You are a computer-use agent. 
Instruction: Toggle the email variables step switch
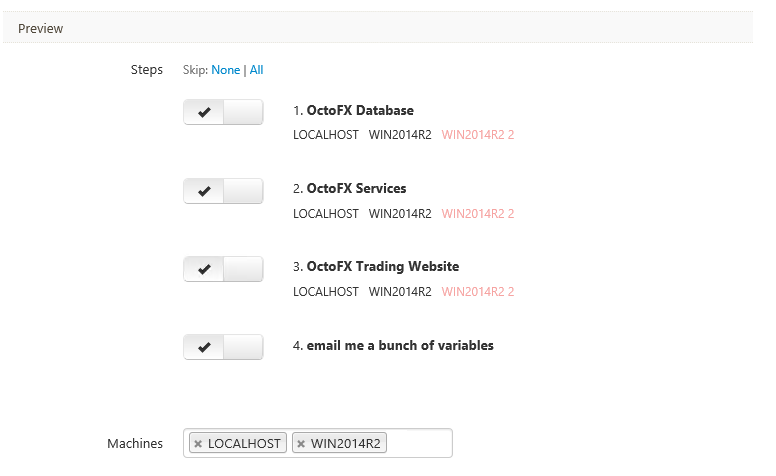[223, 346]
